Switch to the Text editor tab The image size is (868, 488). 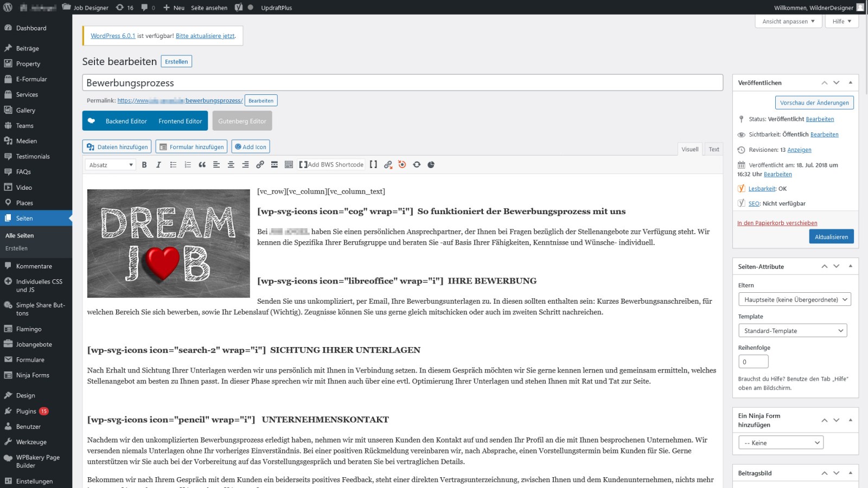(x=713, y=149)
